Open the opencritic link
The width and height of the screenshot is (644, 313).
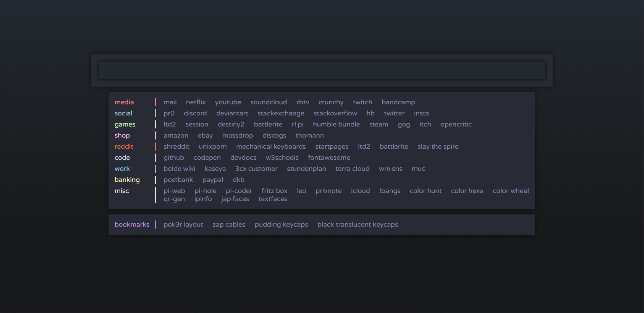[456, 124]
